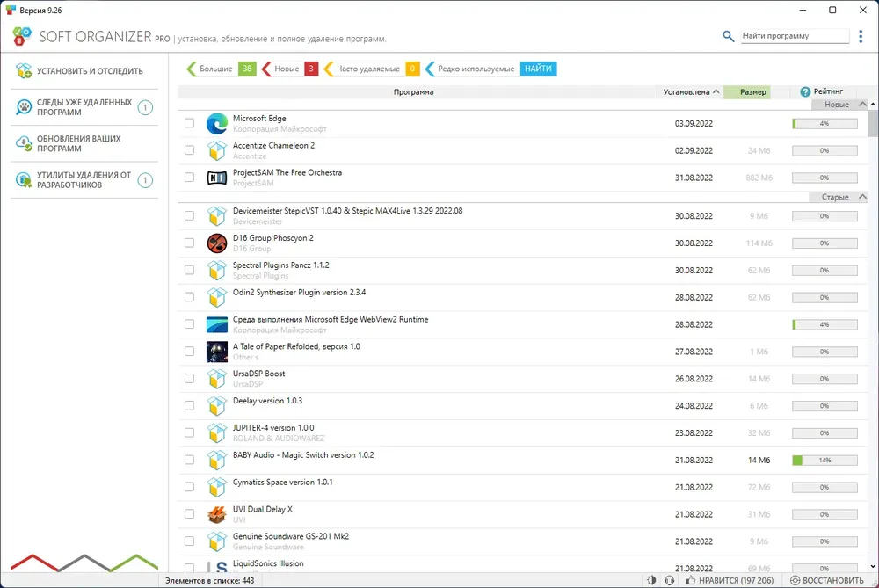Click the install and track sidebar icon

(24, 70)
